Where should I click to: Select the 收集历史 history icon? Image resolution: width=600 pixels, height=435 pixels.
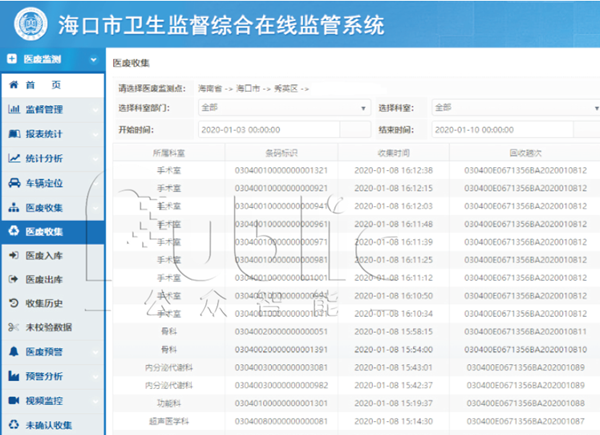[x=14, y=304]
